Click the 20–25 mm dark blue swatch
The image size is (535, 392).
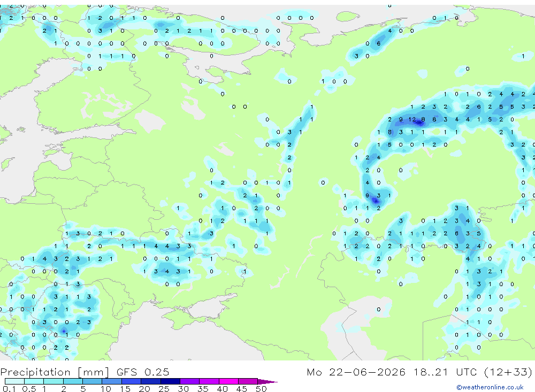point(151,381)
